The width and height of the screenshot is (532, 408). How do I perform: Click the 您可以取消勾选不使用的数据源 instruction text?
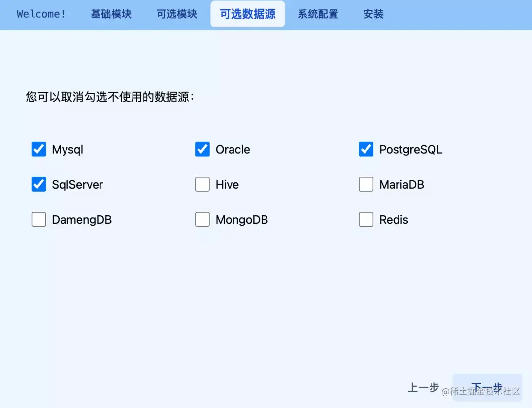tap(110, 97)
